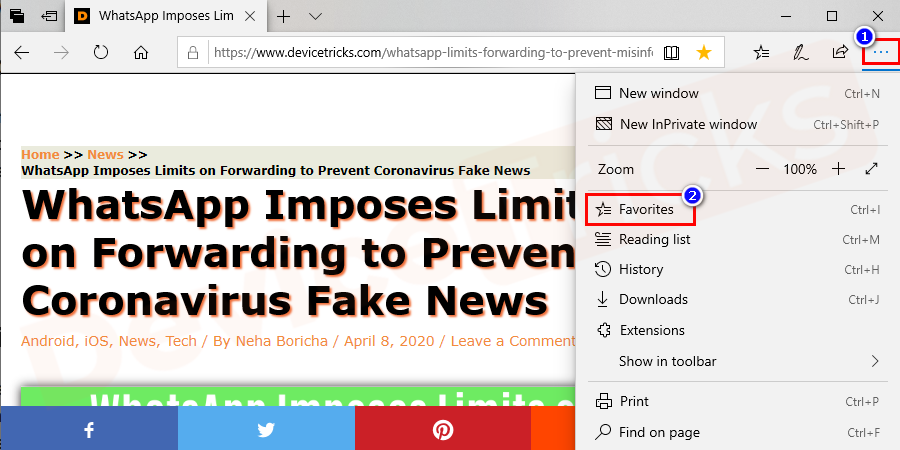Click the address bar URL field
The image size is (900, 450).
tap(433, 53)
